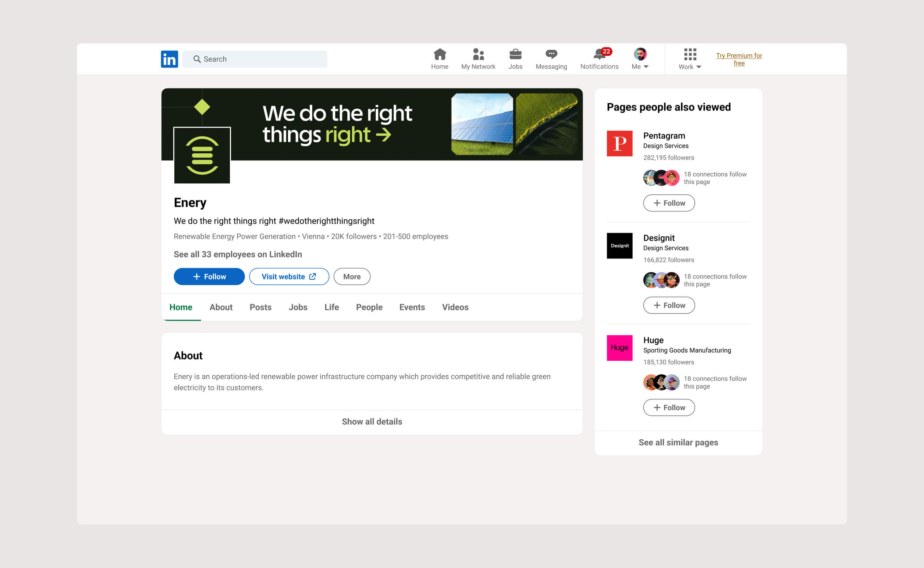Switch to the About tab
The width and height of the screenshot is (924, 568).
click(221, 307)
